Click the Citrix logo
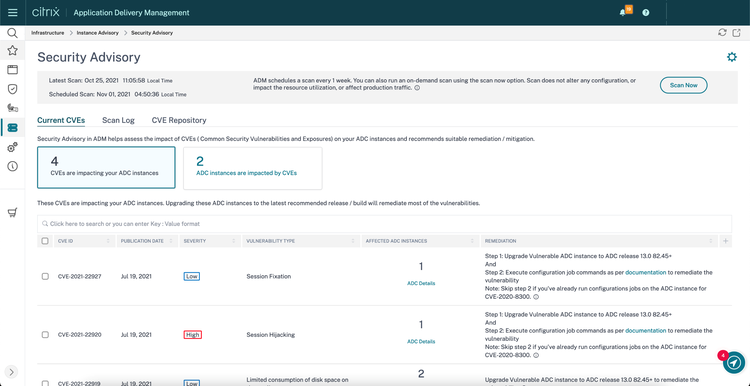Screen dimensions: 750x386 [x=46, y=12]
